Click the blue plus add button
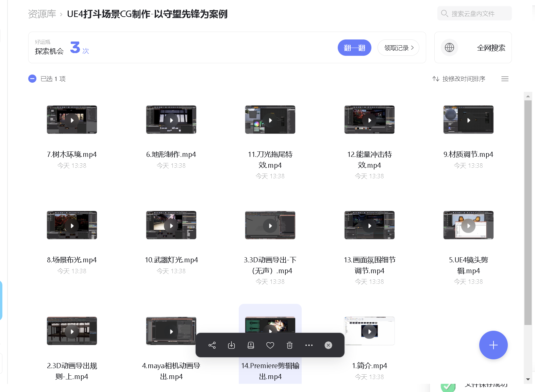535x392 pixels. coord(493,345)
